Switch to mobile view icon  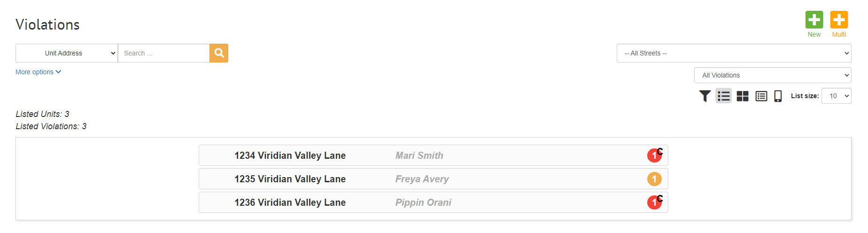tap(778, 96)
